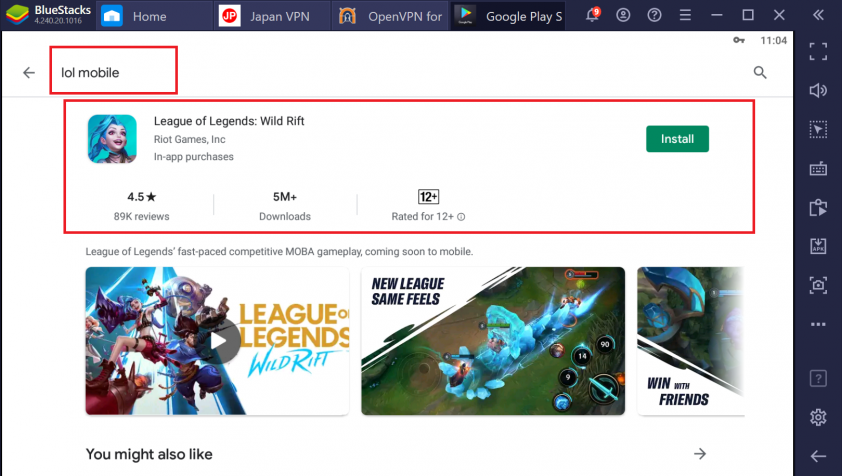Expand more sidebar options (three dots)
The image size is (842, 476).
click(x=818, y=324)
